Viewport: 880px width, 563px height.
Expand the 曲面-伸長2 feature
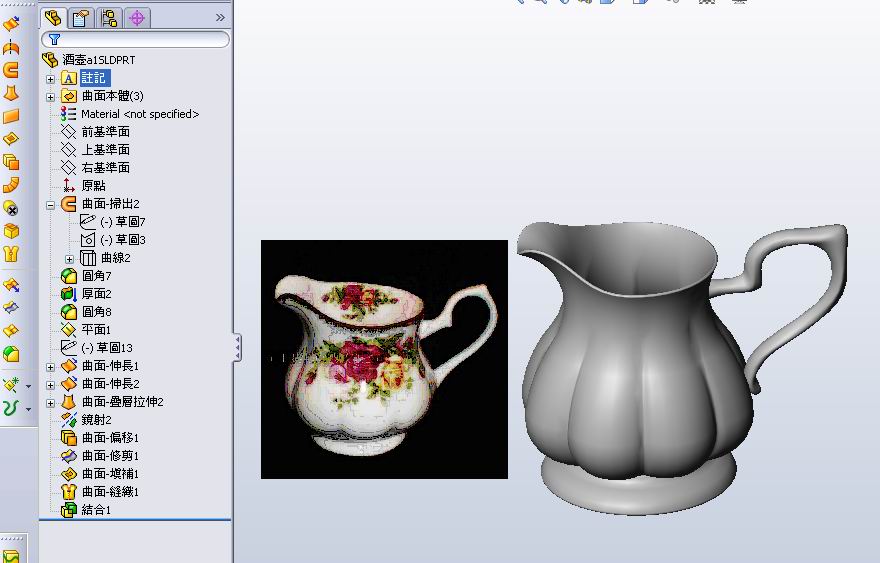(51, 385)
